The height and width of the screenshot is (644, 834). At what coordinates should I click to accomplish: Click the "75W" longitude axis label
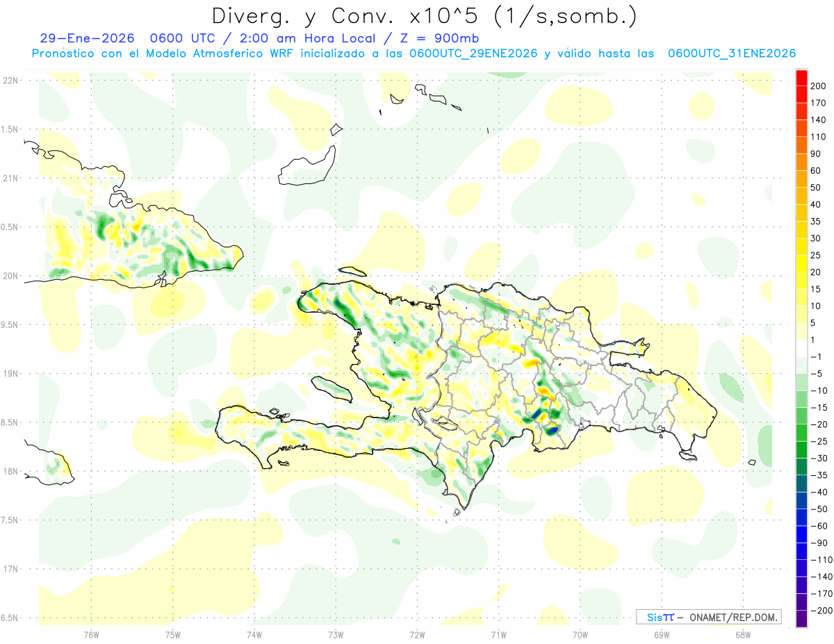173,635
